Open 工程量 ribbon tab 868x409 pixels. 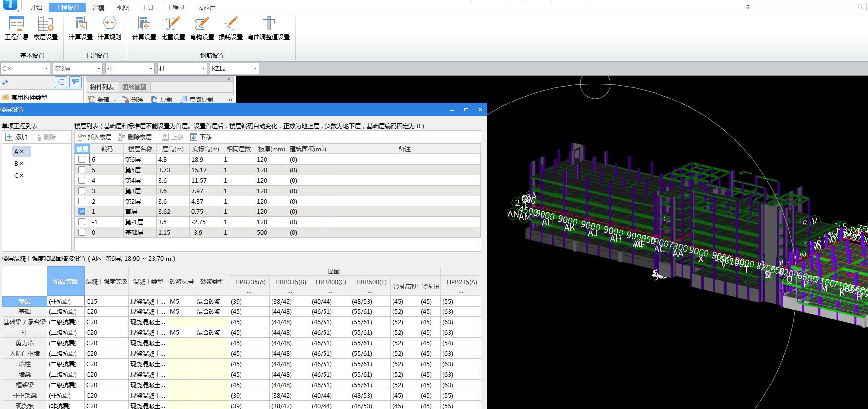click(175, 7)
